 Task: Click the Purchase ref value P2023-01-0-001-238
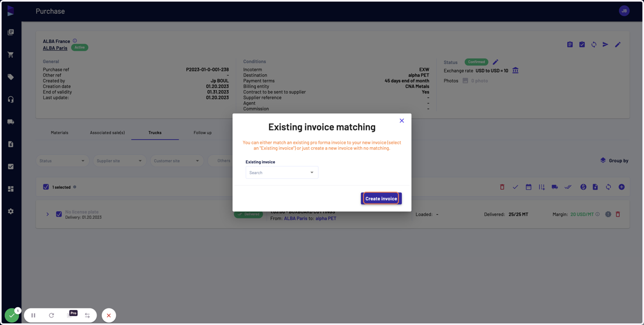tap(207, 70)
